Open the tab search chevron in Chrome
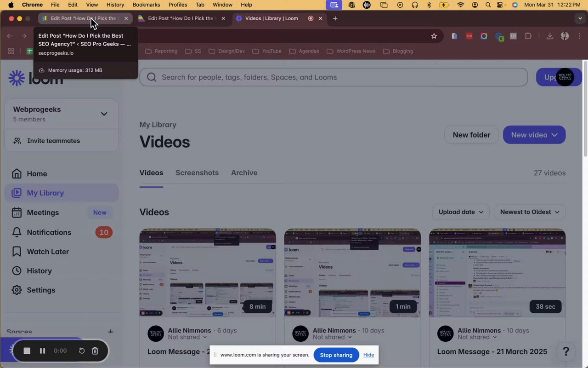588x368 pixels. [x=580, y=18]
